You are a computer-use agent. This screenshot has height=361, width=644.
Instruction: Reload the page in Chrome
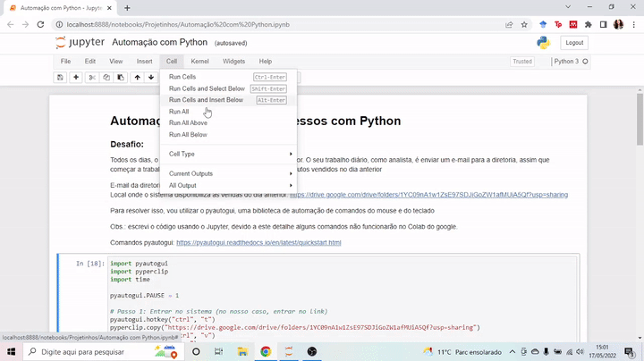pos(40,25)
